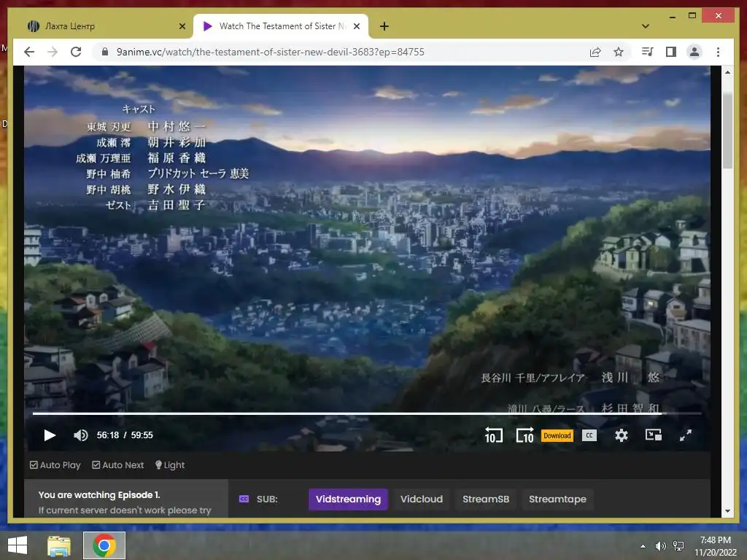The image size is (747, 560).
Task: Open the taskbar clock and date
Action: (x=716, y=546)
